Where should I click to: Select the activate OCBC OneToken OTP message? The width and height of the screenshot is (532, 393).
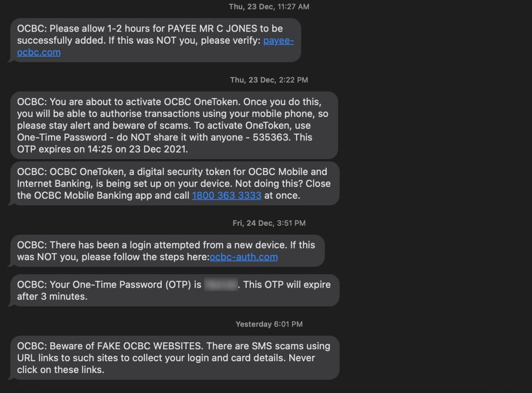coord(173,125)
